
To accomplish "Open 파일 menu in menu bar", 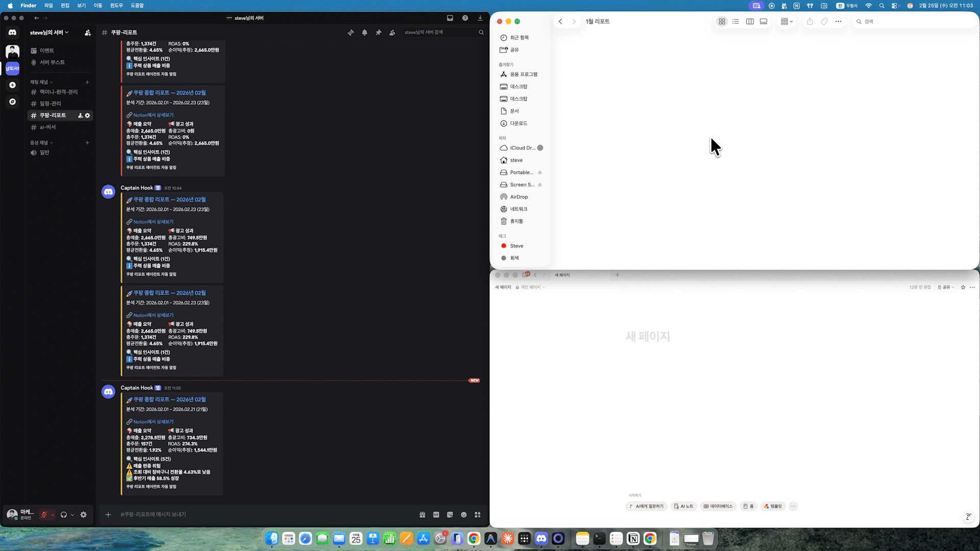I will tap(48, 6).
